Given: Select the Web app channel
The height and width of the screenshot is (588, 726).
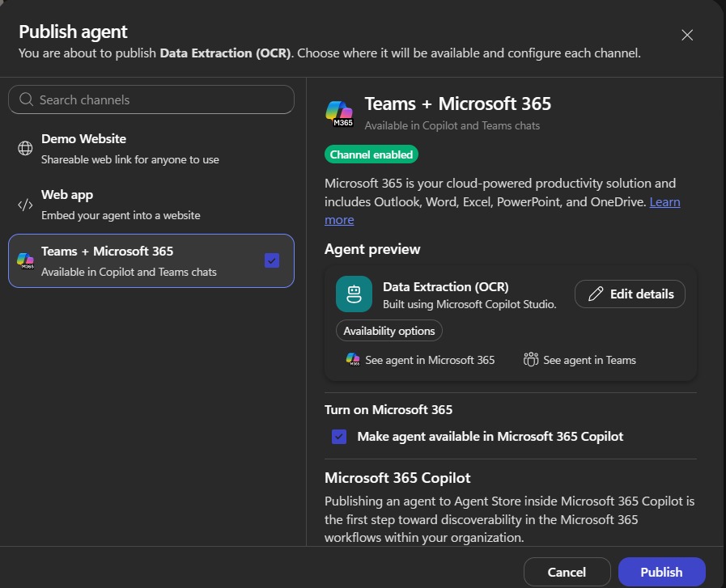Looking at the screenshot, I should tap(151, 205).
